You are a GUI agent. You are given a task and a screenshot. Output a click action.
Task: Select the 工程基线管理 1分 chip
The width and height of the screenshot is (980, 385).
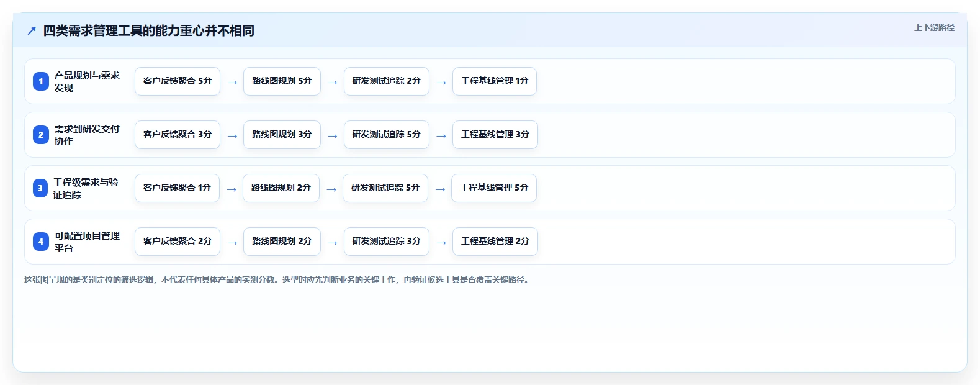[x=495, y=81]
